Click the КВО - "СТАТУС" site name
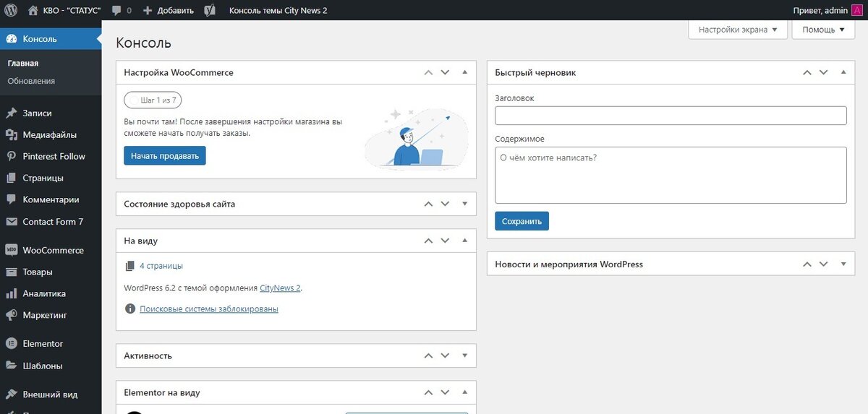 72,11
